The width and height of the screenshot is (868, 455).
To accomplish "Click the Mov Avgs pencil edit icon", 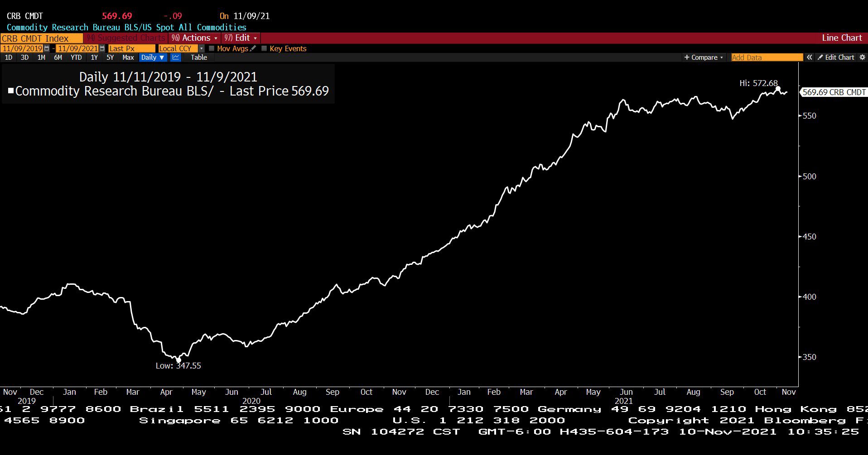I will pos(253,48).
